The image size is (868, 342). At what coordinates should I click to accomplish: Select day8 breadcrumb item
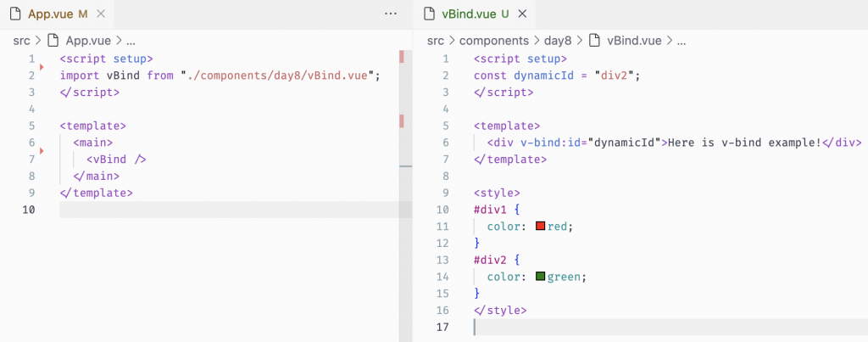tap(558, 41)
